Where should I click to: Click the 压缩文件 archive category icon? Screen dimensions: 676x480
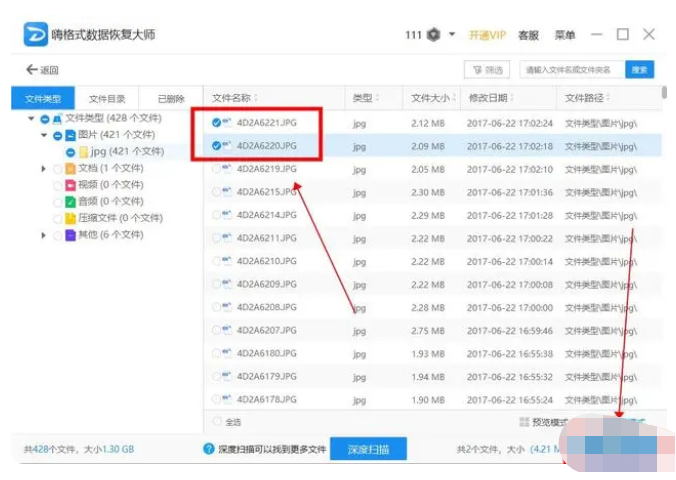70,218
